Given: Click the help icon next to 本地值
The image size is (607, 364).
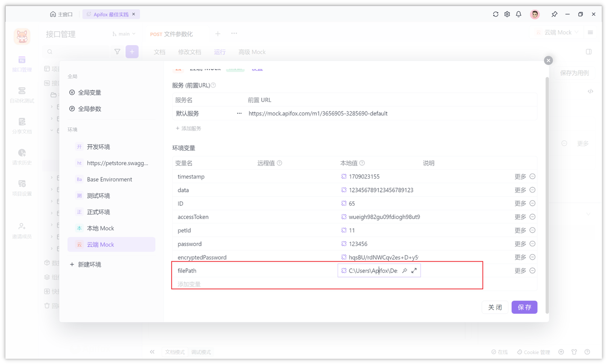Looking at the screenshot, I should pyautogui.click(x=362, y=163).
